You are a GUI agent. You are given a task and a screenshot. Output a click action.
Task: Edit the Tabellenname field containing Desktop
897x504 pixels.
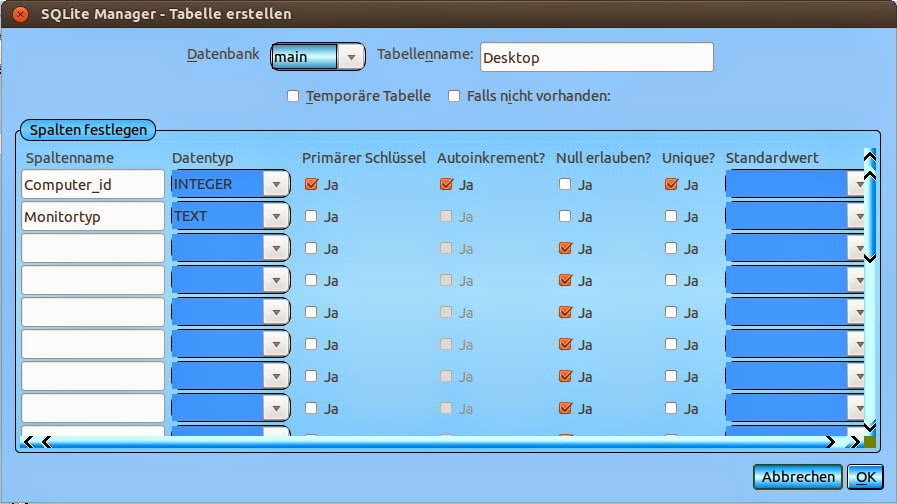597,57
